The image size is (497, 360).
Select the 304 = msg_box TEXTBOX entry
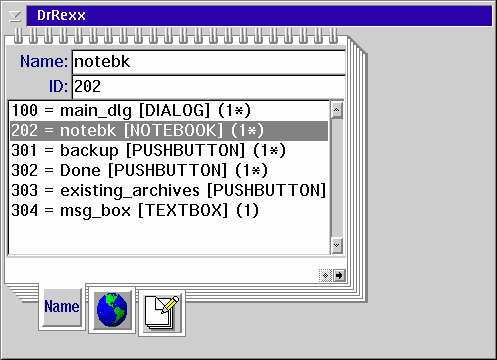[x=169, y=210]
